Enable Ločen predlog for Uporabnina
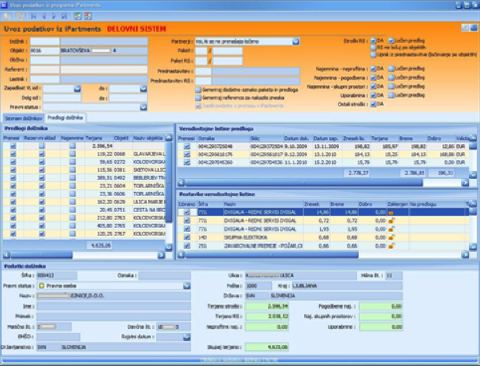 (x=391, y=95)
